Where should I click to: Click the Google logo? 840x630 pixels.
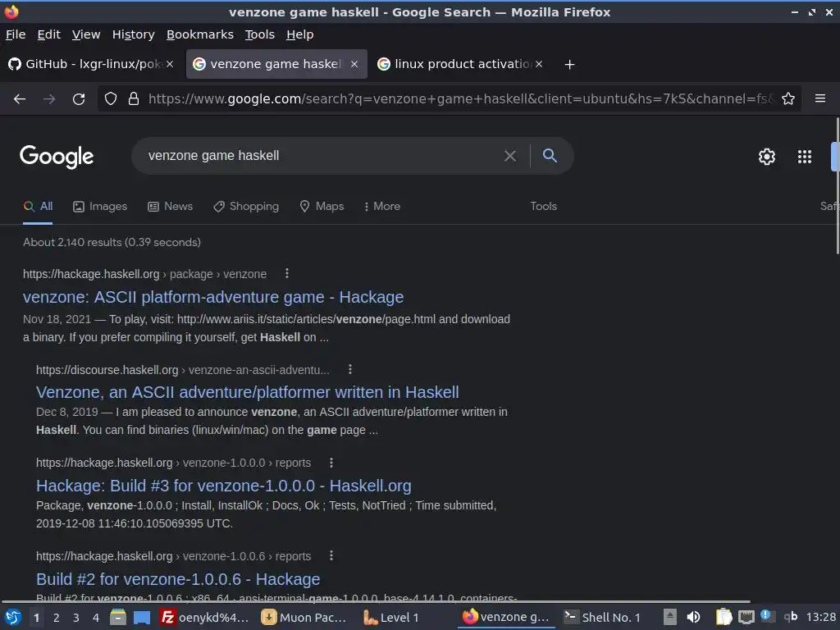(57, 157)
